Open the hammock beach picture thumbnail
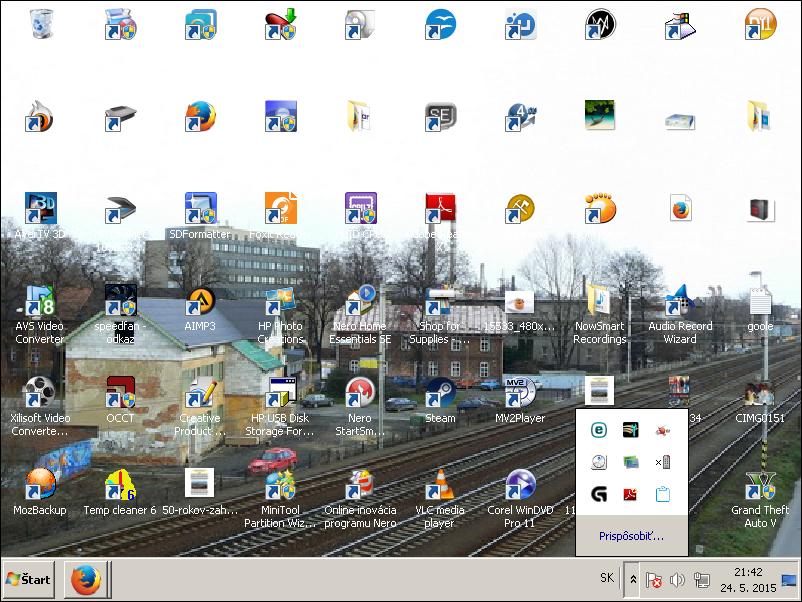 [600, 116]
